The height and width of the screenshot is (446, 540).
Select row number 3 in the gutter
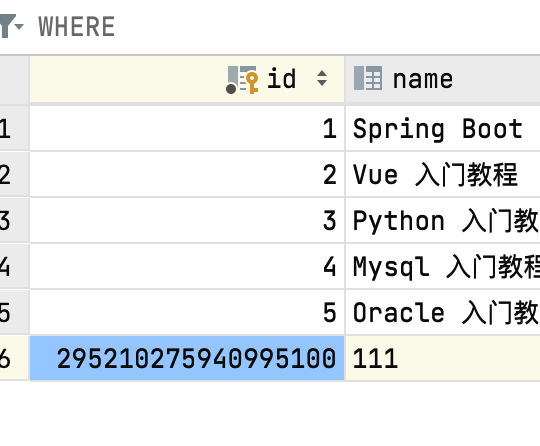(x=14, y=220)
